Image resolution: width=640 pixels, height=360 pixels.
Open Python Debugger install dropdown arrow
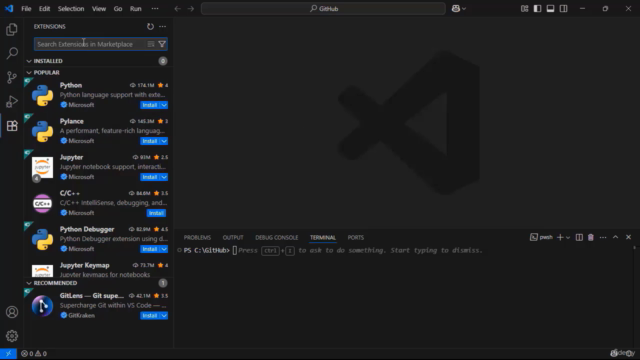click(164, 249)
